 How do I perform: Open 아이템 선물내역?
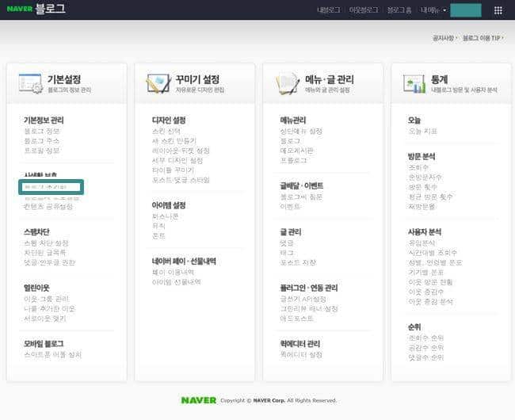177,282
